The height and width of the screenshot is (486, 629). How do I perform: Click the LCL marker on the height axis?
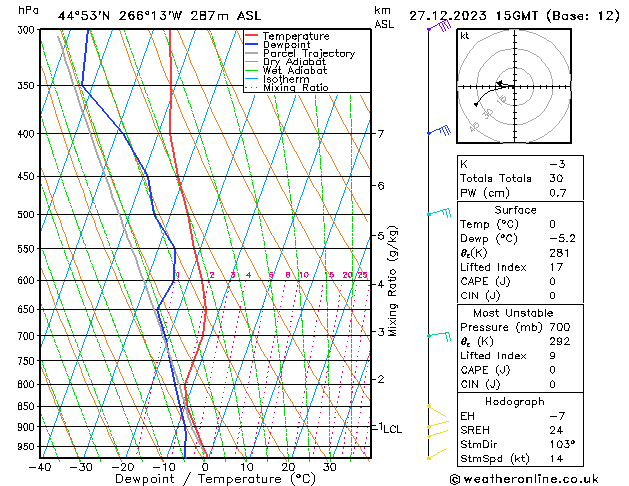[392, 428]
